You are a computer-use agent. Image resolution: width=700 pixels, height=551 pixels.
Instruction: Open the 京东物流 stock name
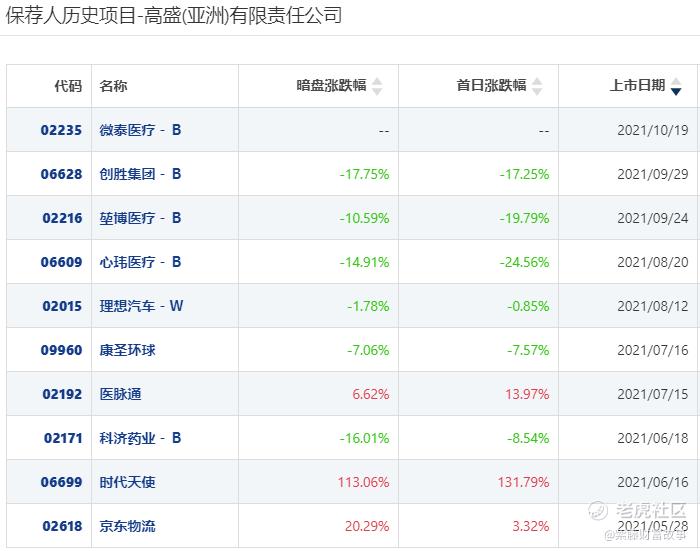pyautogui.click(x=127, y=526)
